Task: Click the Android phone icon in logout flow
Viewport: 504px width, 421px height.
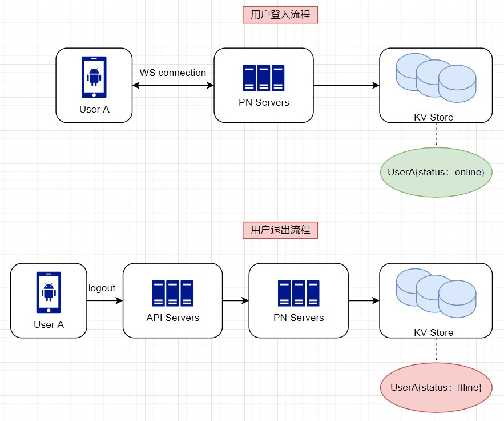Action: tap(49, 292)
